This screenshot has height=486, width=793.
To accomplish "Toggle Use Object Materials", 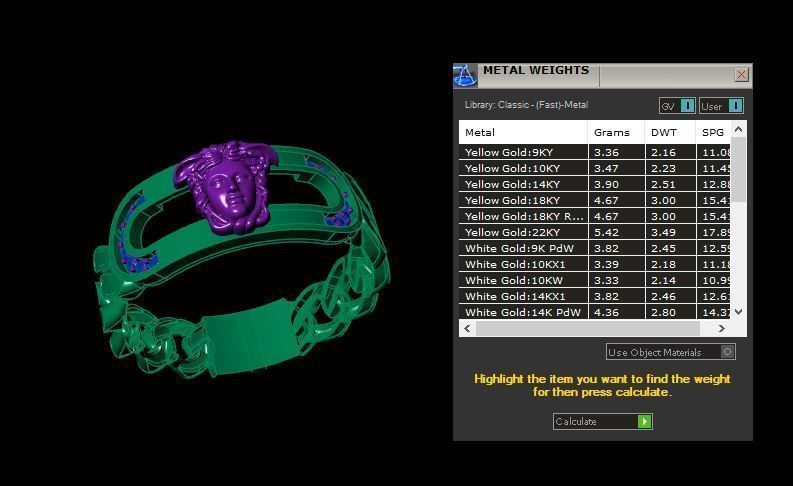I will 671,352.
